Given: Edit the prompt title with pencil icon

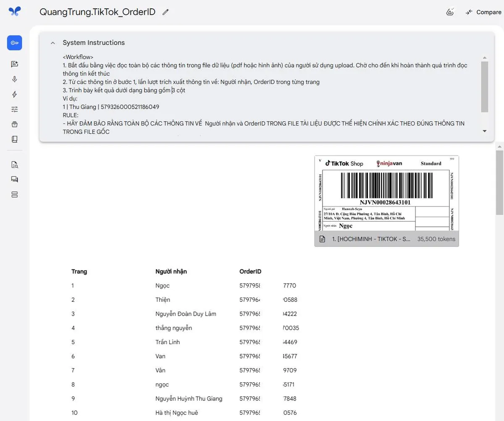Looking at the screenshot, I should tap(165, 12).
